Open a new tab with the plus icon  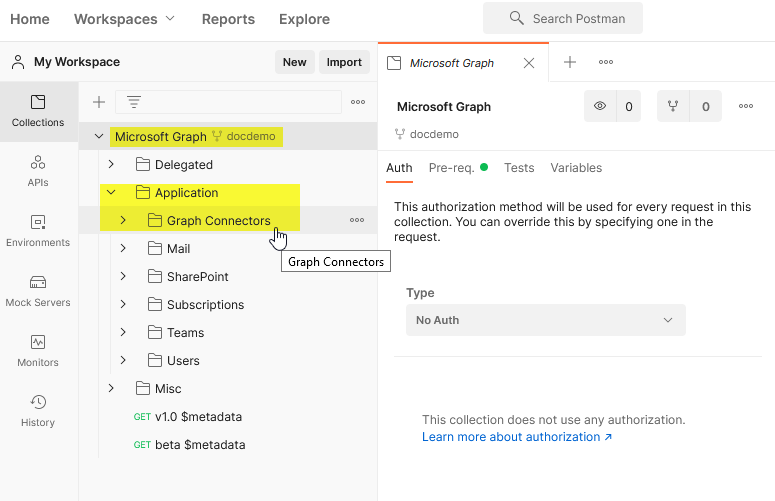click(x=570, y=62)
